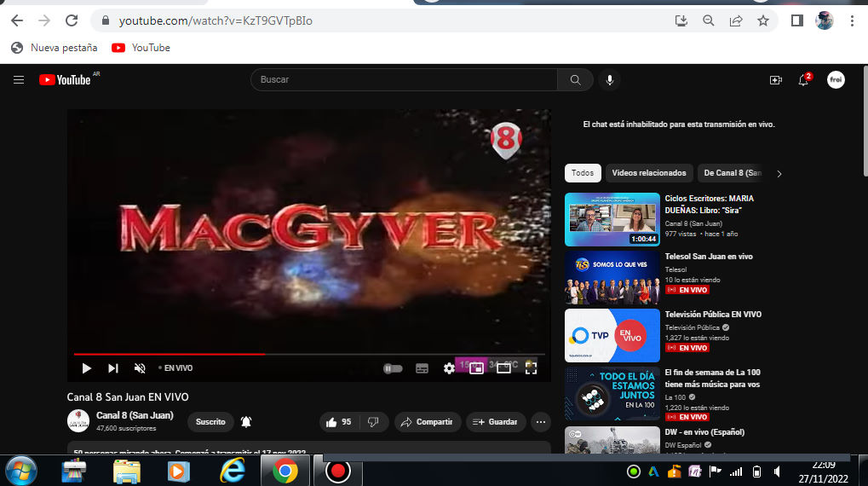868x486 pixels.
Task: Open Ciclos Escritores video thumbnail
Action: pos(612,219)
